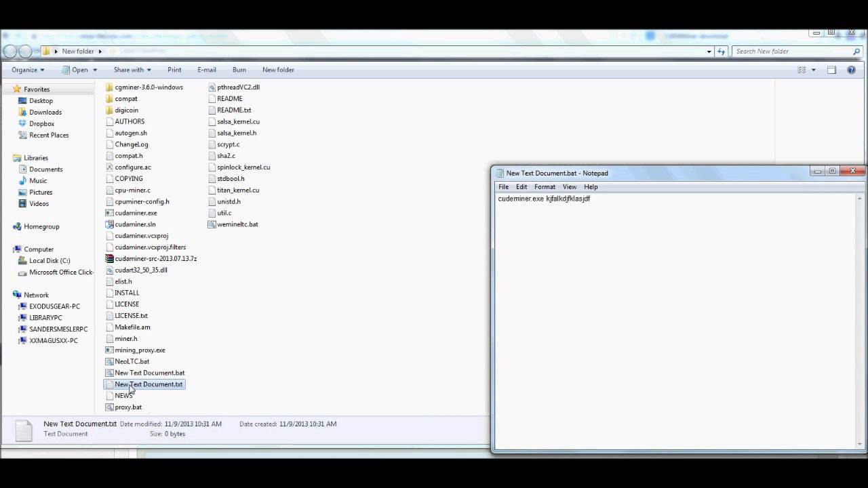Select the cudaminer.sln file icon
Viewport: 868px width, 488px height.
coord(109,224)
